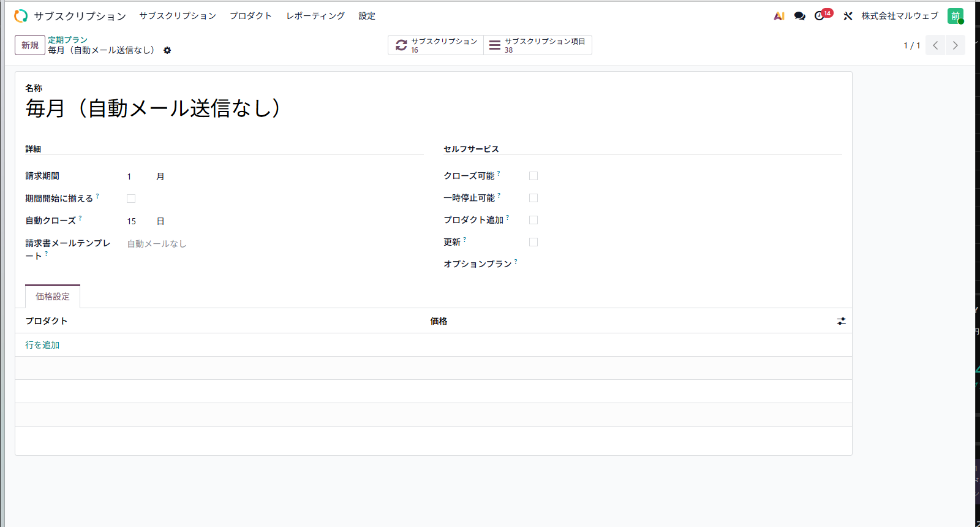Open the user avatar menu
This screenshot has width=980, height=527.
pos(956,16)
